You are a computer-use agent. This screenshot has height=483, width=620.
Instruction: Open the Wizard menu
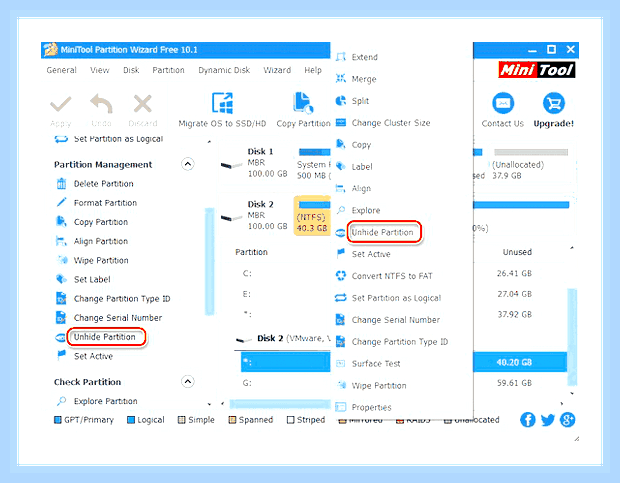[x=277, y=70]
